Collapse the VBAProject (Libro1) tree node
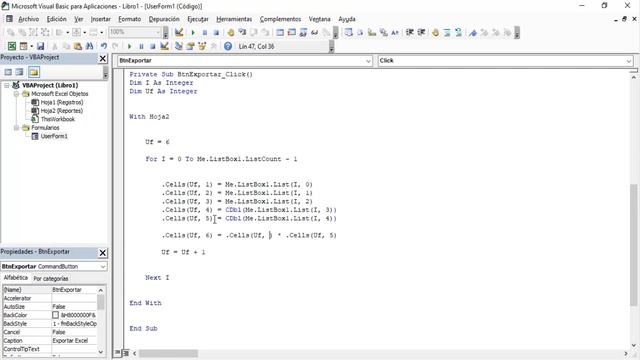 click(7, 85)
